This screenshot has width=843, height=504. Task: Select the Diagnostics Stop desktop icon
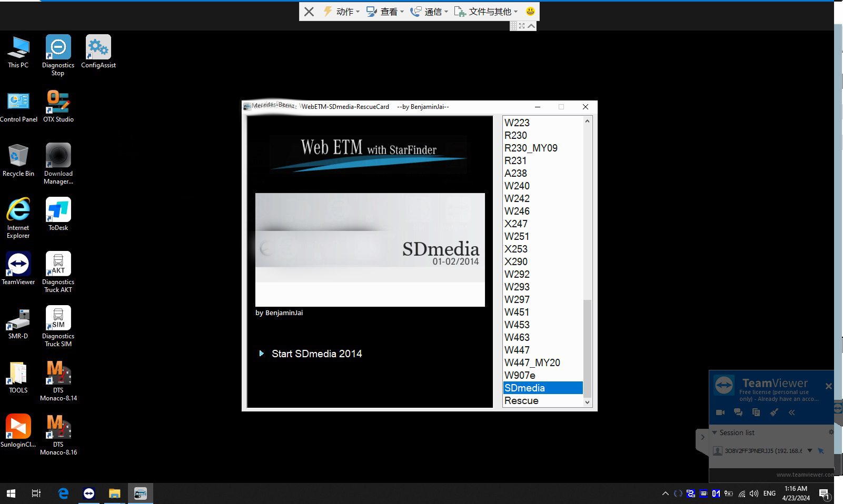pos(58,55)
